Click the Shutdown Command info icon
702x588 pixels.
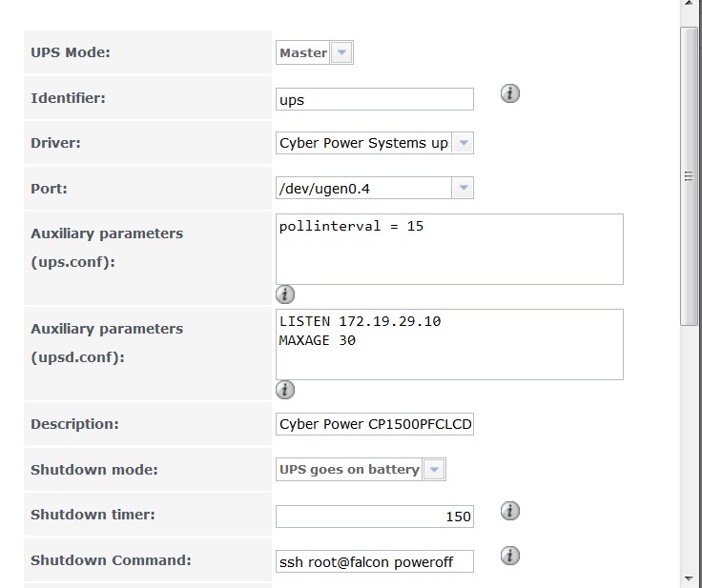(x=510, y=556)
